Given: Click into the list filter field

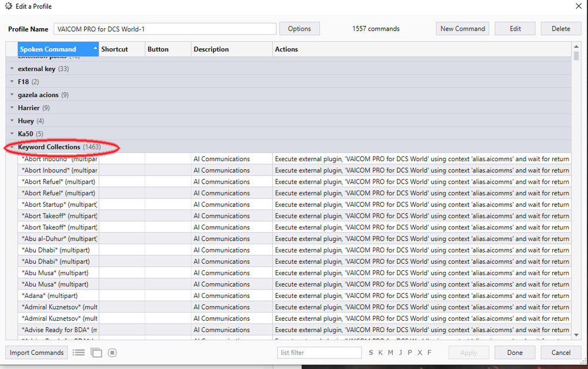Looking at the screenshot, I should click(x=319, y=353).
